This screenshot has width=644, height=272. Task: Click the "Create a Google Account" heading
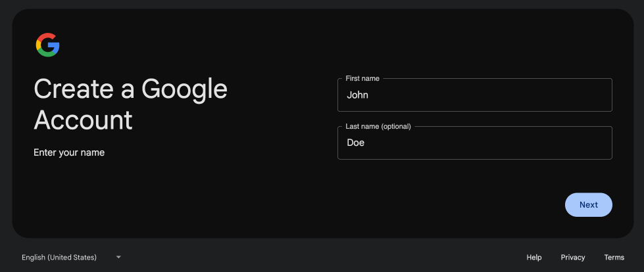pos(130,104)
